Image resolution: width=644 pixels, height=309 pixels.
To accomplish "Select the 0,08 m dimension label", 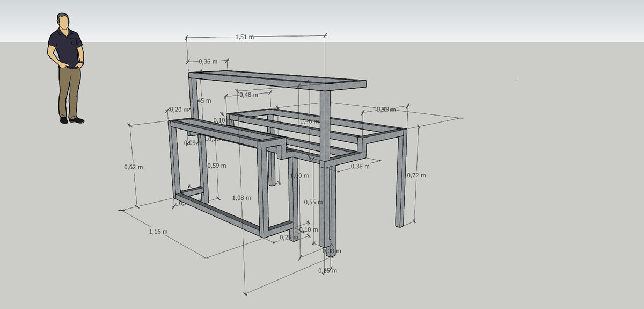I will [x=332, y=251].
